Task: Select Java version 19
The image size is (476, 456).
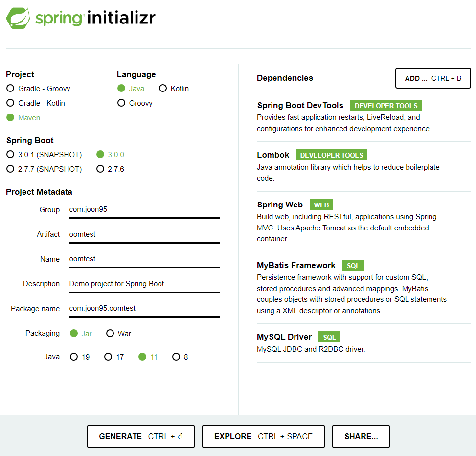Action: click(x=80, y=357)
